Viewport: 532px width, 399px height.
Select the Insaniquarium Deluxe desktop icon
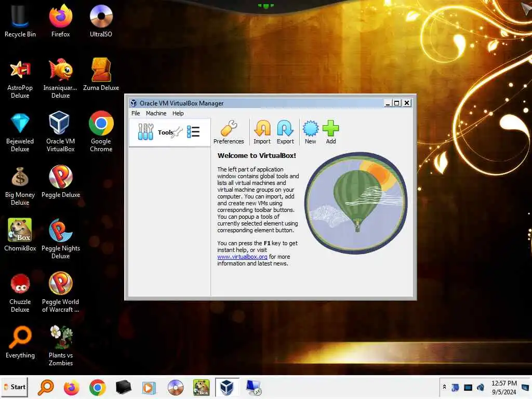(x=60, y=79)
